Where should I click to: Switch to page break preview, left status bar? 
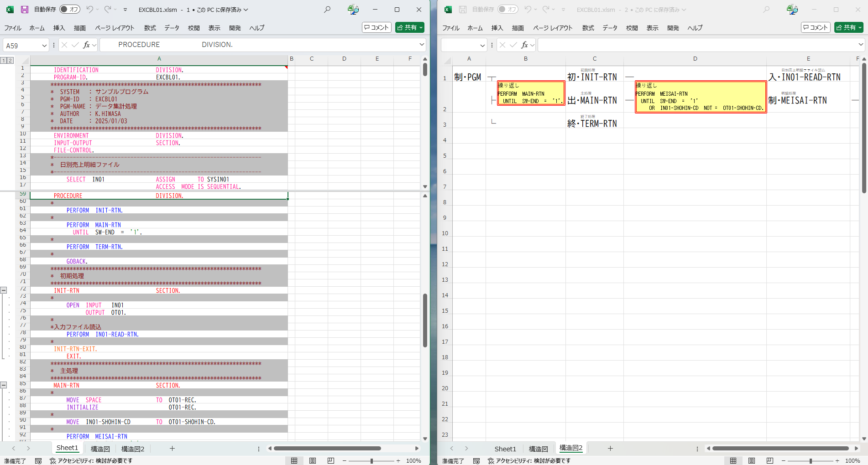click(x=331, y=461)
